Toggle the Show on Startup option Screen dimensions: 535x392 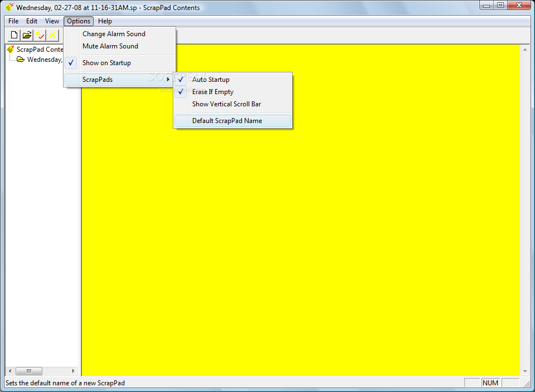pyautogui.click(x=120, y=63)
